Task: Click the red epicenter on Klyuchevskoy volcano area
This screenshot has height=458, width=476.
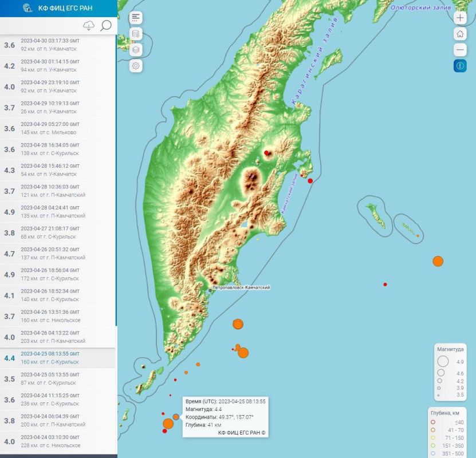Action: 266,153
